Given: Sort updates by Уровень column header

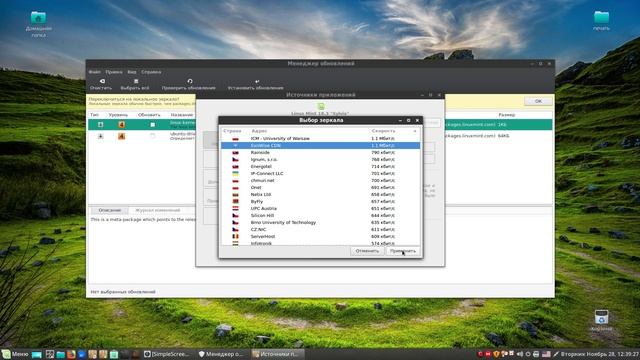Looking at the screenshot, I should [118, 115].
